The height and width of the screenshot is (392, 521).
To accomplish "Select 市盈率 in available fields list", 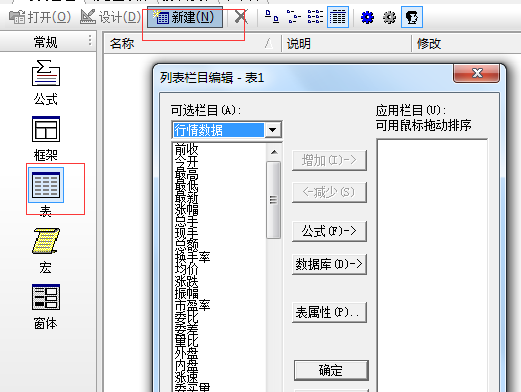I will coord(193,306).
